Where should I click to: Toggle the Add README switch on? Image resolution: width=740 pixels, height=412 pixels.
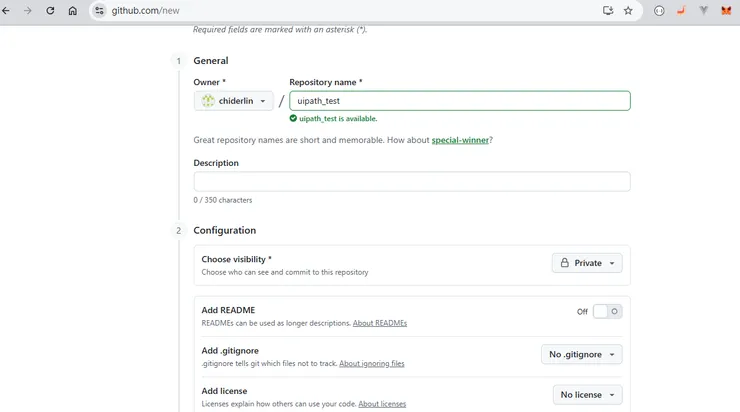[x=607, y=311]
